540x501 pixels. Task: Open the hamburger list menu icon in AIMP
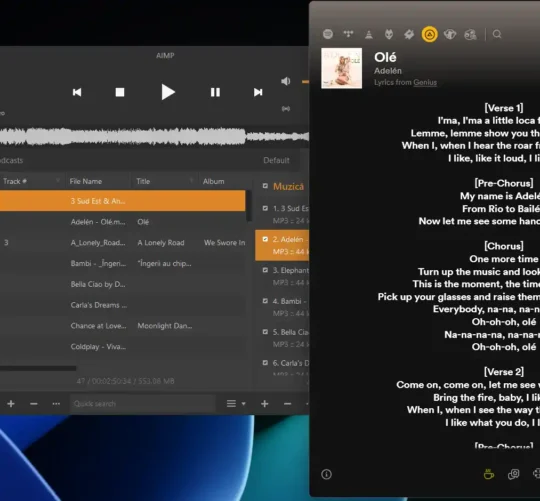231,404
